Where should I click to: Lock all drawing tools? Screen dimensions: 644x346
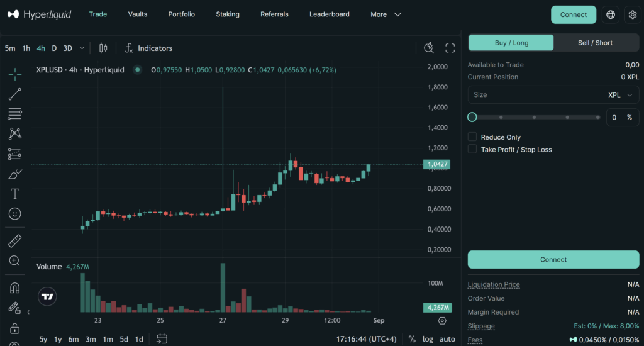(x=15, y=328)
